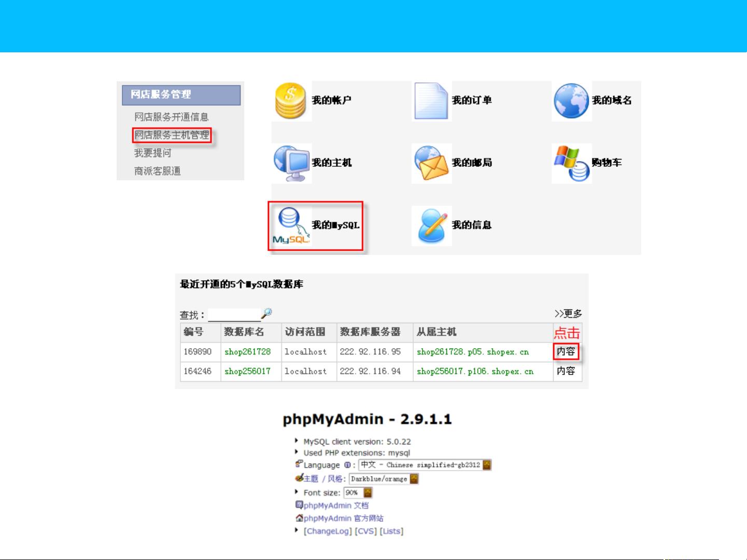Open host link shop261728.p05.shopex.cn
Screen dimensions: 747x560
pos(473,352)
